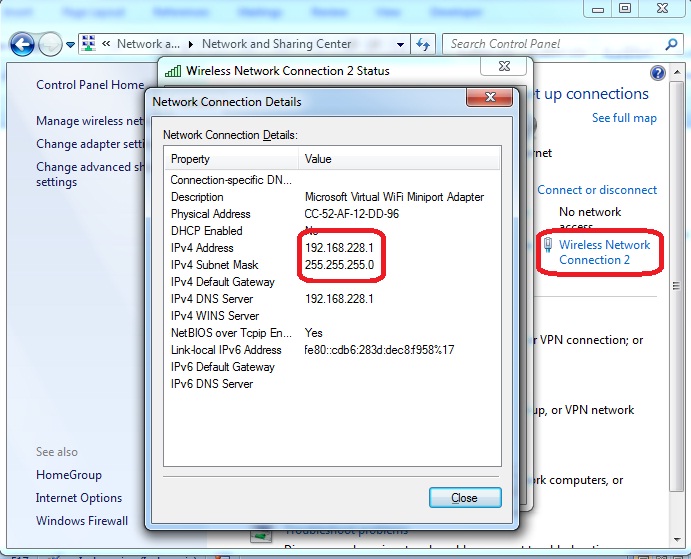Select the DHCP Enabled row
This screenshot has width=691, height=559.
tap(332, 231)
